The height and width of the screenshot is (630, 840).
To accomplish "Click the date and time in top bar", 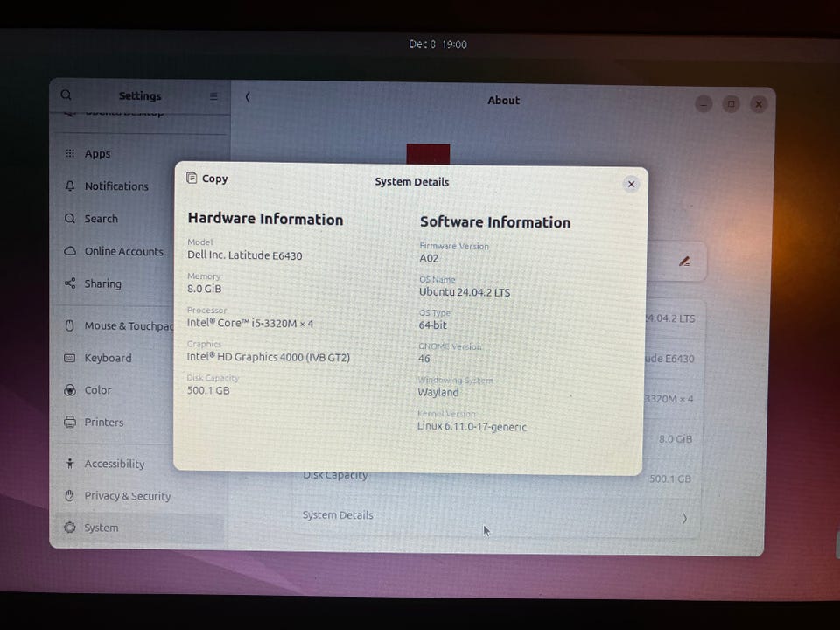I will coord(437,44).
